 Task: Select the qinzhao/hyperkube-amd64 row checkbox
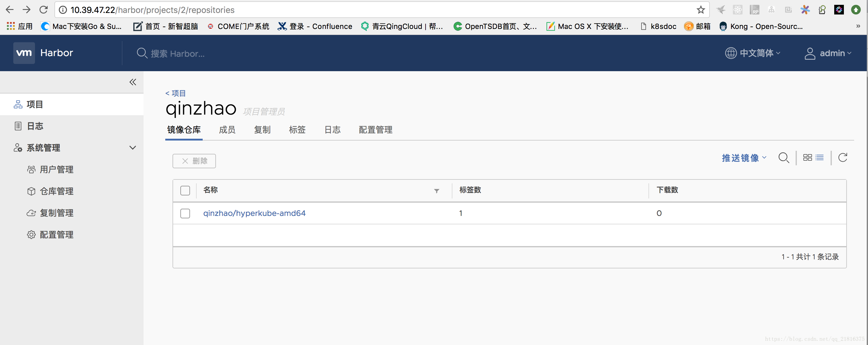point(185,213)
